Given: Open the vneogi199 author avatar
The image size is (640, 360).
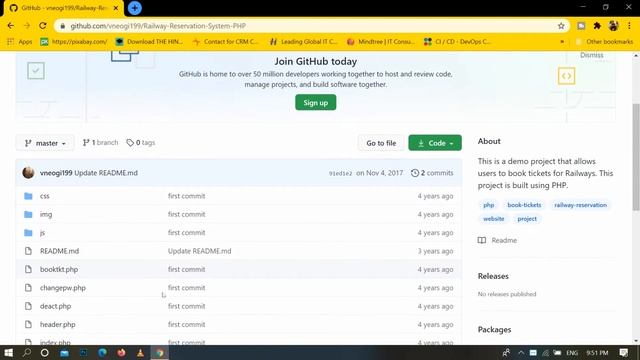Looking at the screenshot, I should (x=28, y=173).
